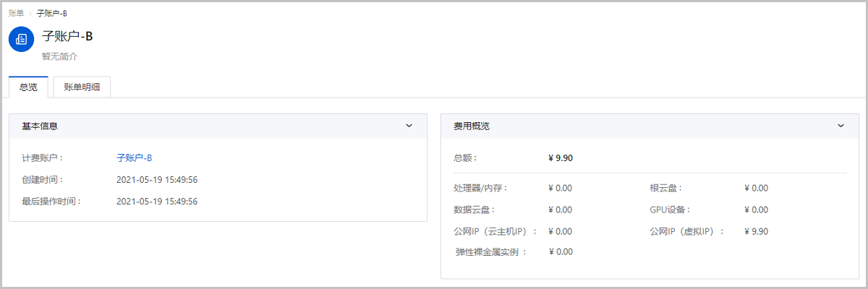The height and width of the screenshot is (289, 868).
Task: Click the 数据云盘 cost value
Action: tap(561, 210)
